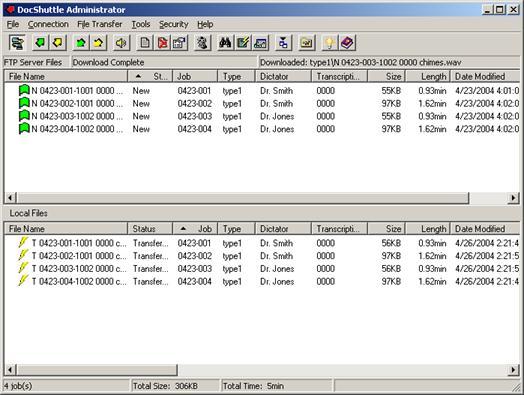Click the yellow up-arrow upload icon
This screenshot has height=395, width=524.
[x=98, y=43]
